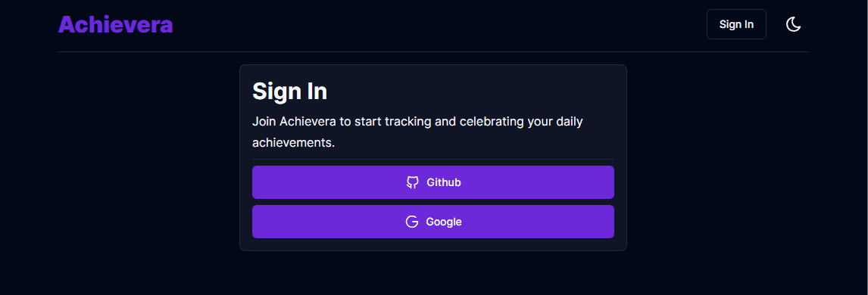Click the word achievements in the description

point(293,142)
